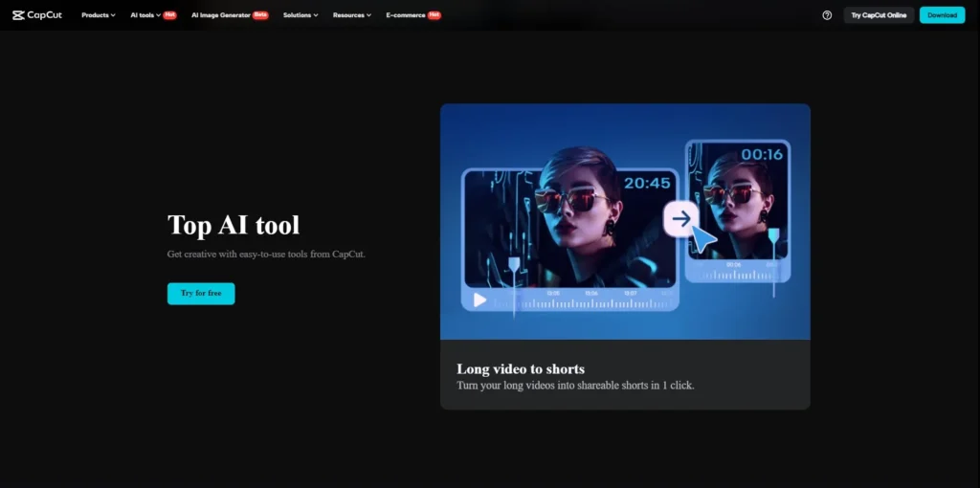
Task: Click the arrow icon between the video previews
Action: 680,219
